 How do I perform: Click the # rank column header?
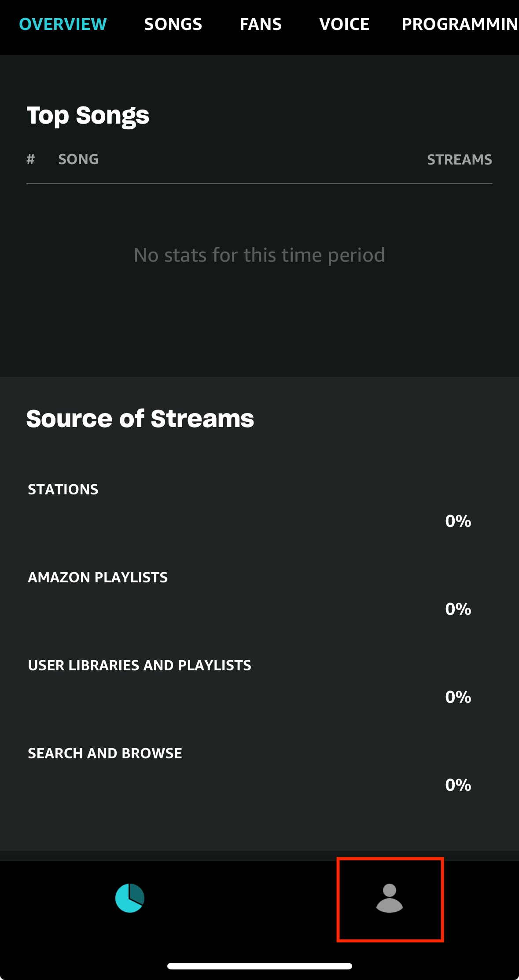click(30, 159)
